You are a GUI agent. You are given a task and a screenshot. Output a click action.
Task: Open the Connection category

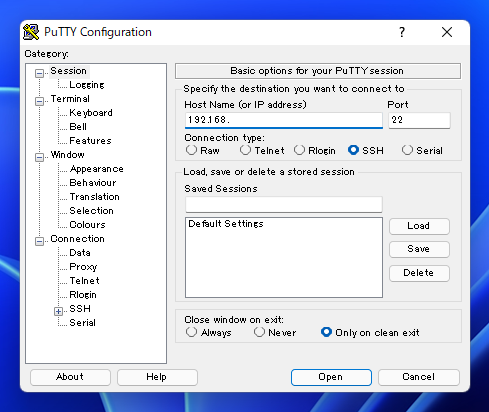(x=77, y=239)
